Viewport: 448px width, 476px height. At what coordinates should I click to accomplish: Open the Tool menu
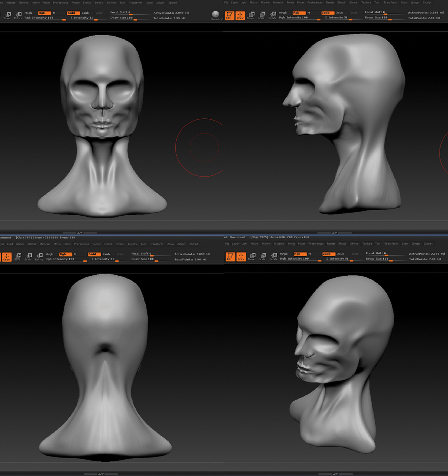(x=122, y=3)
